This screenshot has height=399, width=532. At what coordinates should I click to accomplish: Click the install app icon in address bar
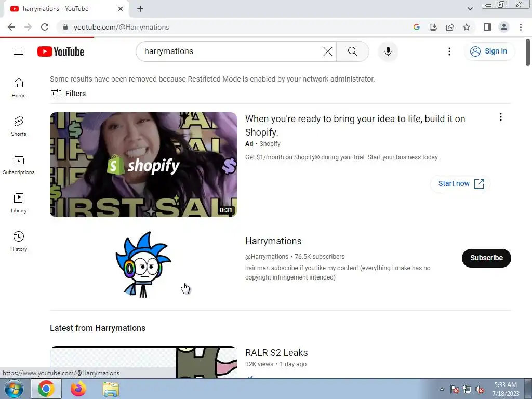433,27
